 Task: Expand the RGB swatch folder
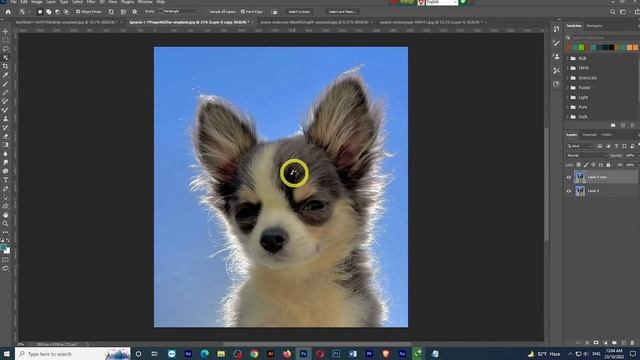pyautogui.click(x=568, y=58)
